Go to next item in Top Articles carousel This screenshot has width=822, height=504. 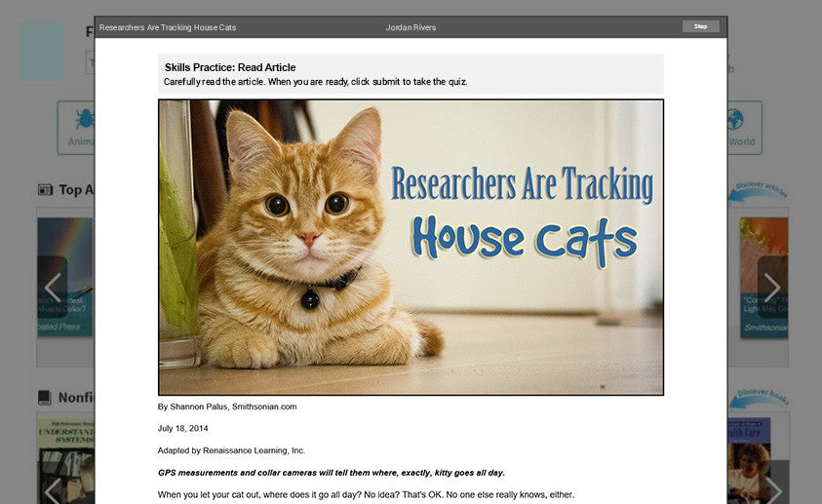[771, 288]
